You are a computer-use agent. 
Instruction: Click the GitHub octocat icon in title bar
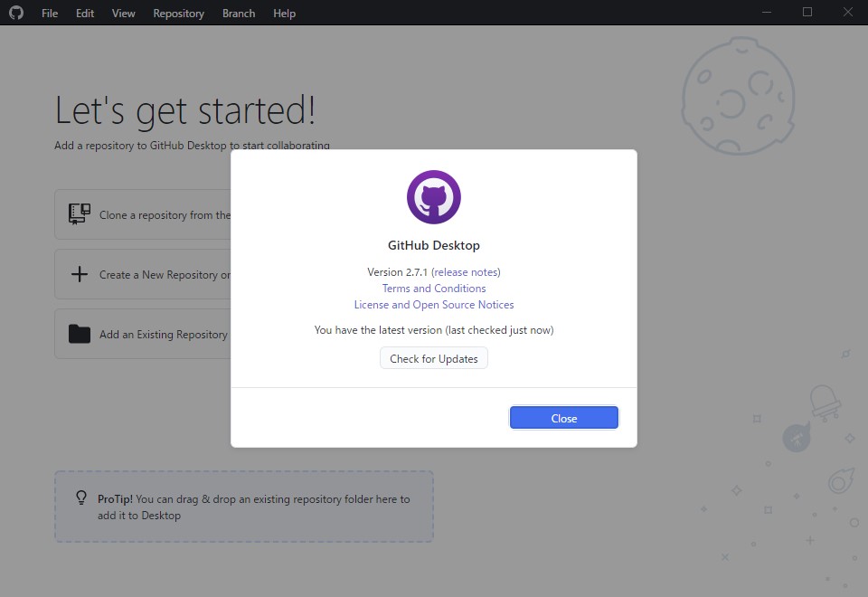coord(15,13)
